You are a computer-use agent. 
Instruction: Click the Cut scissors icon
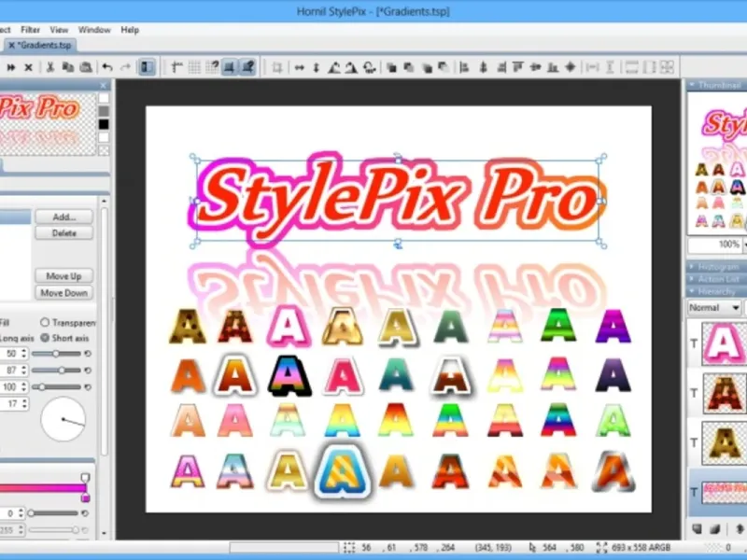coord(49,67)
